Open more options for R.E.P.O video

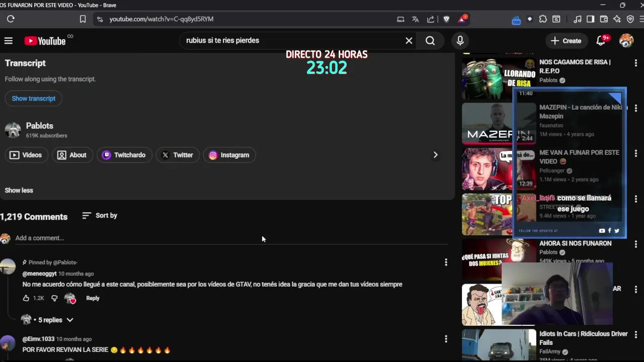pyautogui.click(x=636, y=63)
